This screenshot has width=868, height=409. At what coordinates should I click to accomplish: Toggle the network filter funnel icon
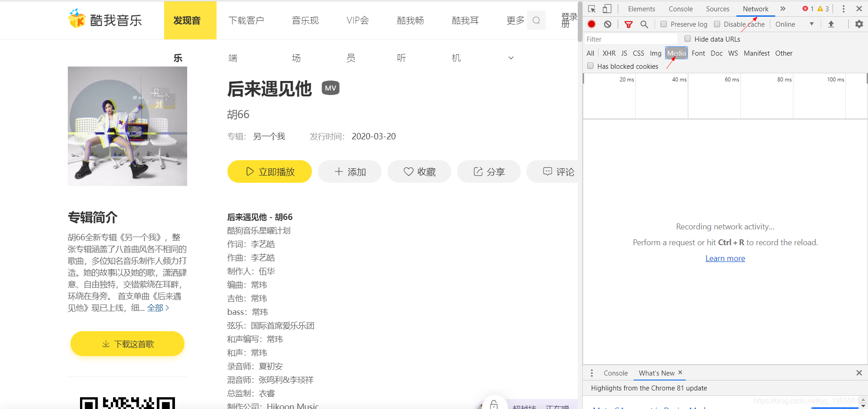coord(628,24)
